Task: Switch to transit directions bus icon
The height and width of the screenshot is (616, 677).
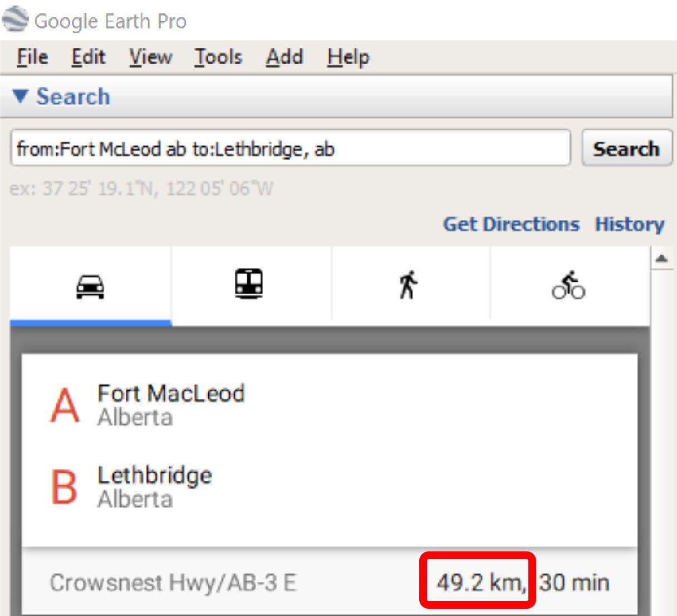Action: (249, 284)
